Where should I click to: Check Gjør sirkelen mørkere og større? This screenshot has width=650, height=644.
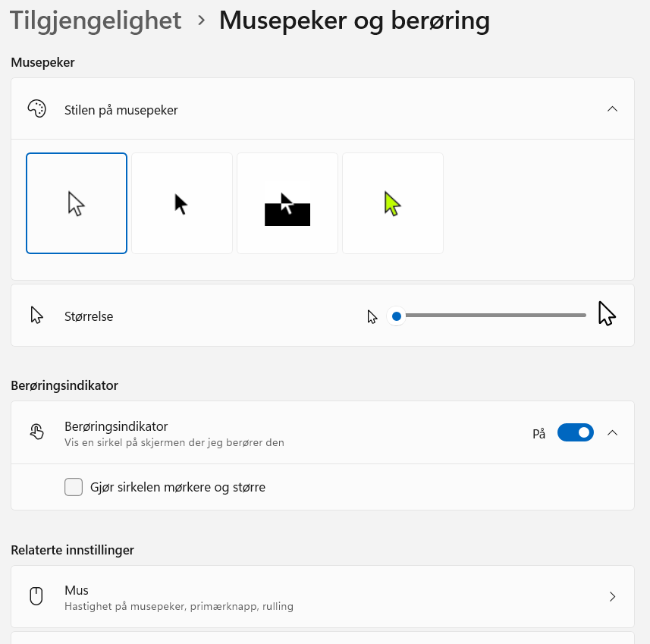74,487
